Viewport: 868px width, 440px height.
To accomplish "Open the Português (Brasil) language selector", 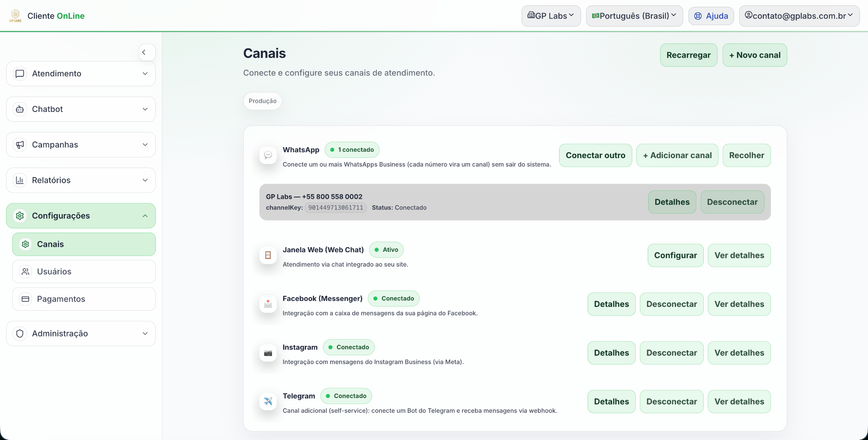I will point(634,16).
